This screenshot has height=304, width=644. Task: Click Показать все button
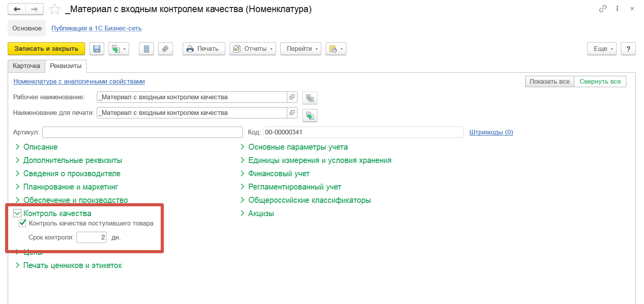549,81
